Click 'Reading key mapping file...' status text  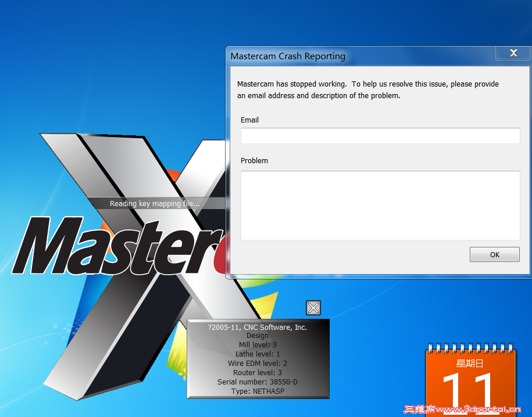click(155, 203)
